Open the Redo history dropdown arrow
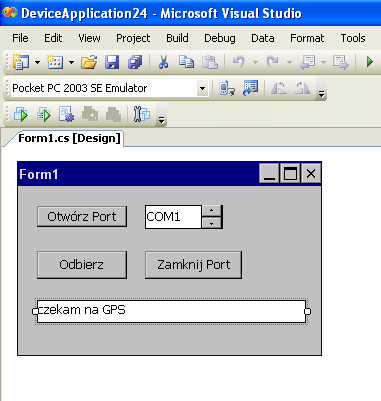This screenshot has height=401, width=381. [x=289, y=62]
